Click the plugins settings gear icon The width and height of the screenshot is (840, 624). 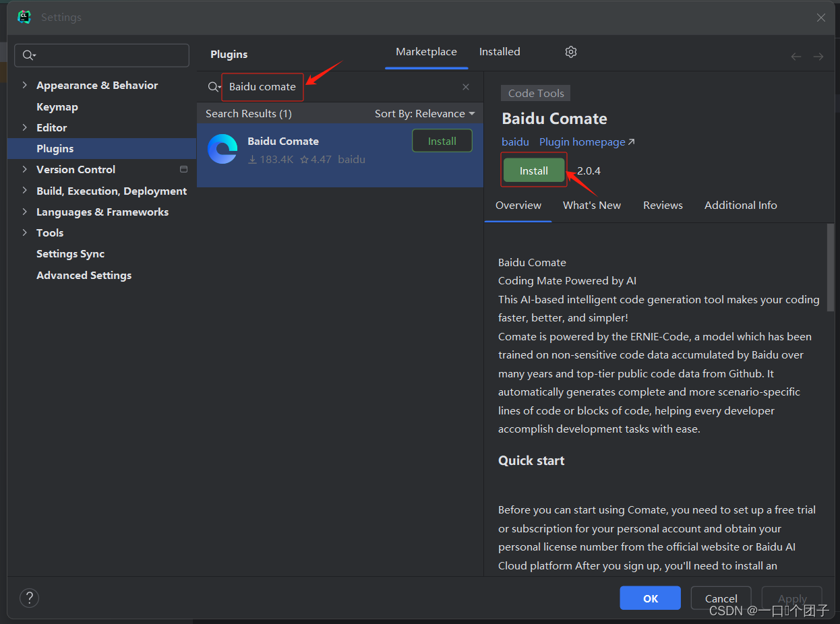571,52
